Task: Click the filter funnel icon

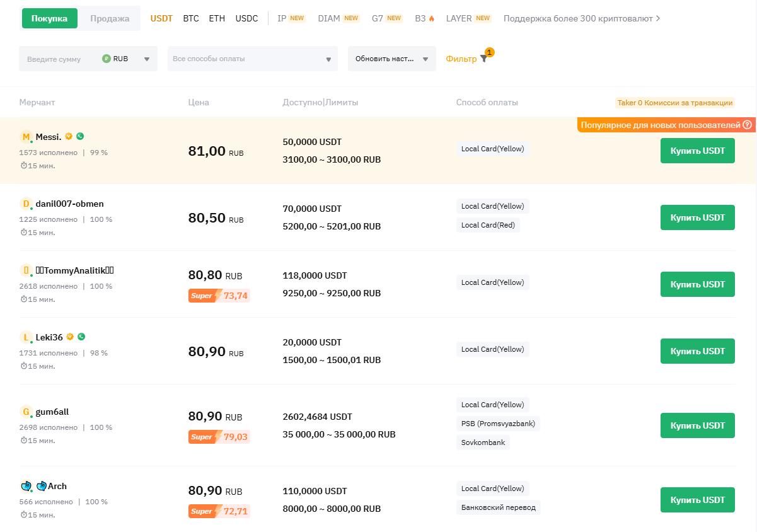Action: (x=483, y=59)
